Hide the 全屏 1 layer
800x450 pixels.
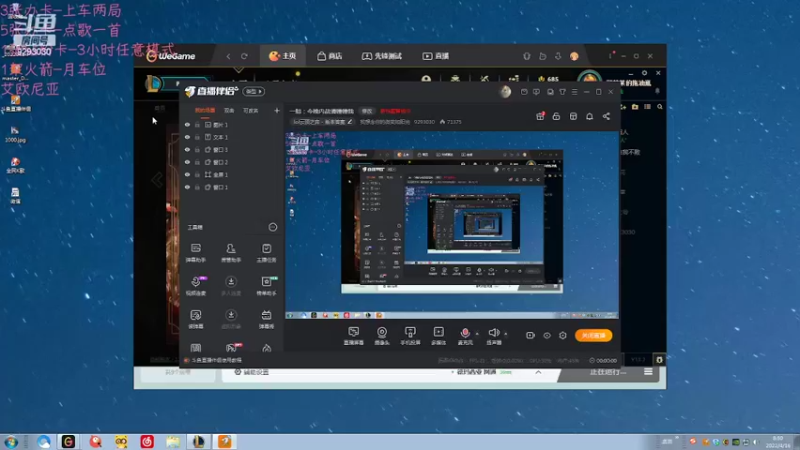click(187, 174)
